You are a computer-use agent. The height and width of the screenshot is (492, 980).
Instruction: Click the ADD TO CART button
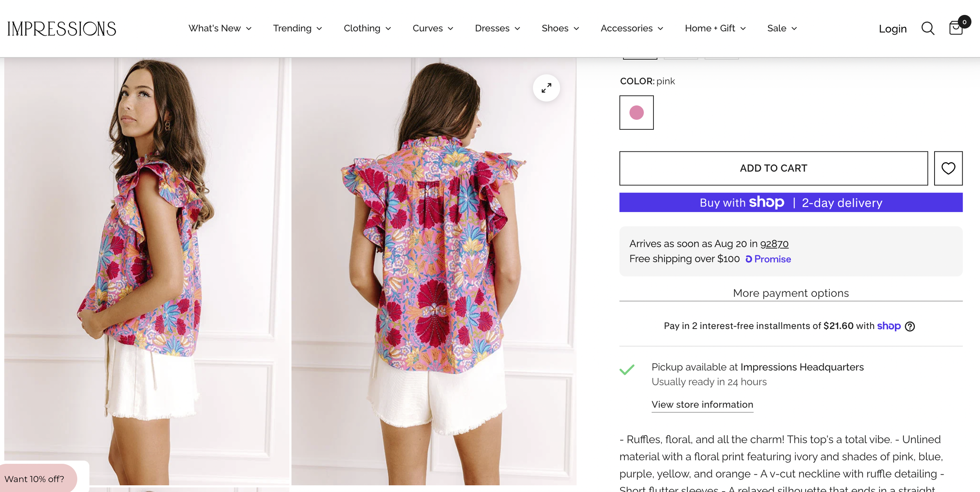click(x=773, y=168)
